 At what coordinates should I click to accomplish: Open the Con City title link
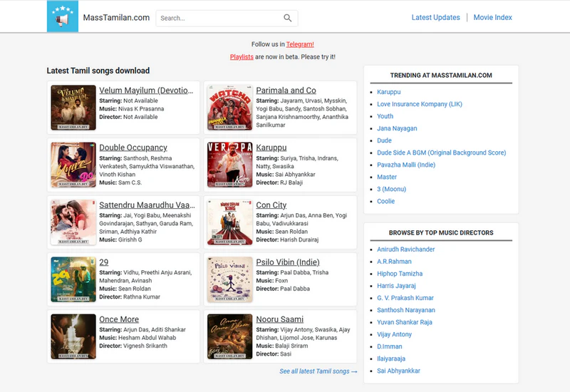(271, 205)
